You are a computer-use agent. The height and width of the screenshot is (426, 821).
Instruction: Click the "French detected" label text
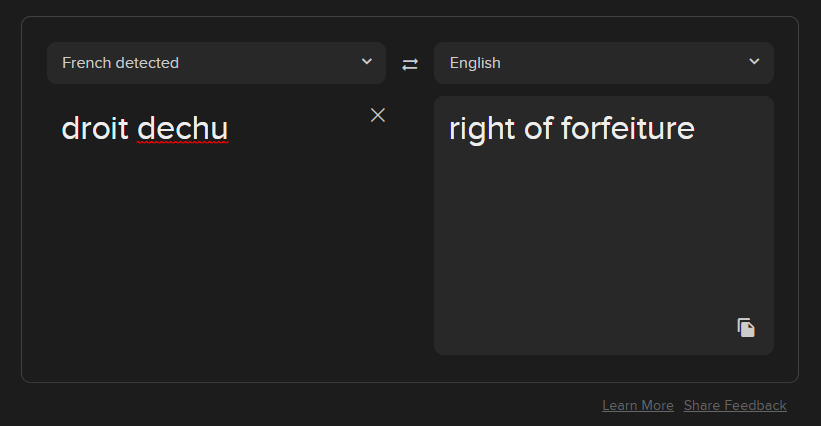point(120,63)
